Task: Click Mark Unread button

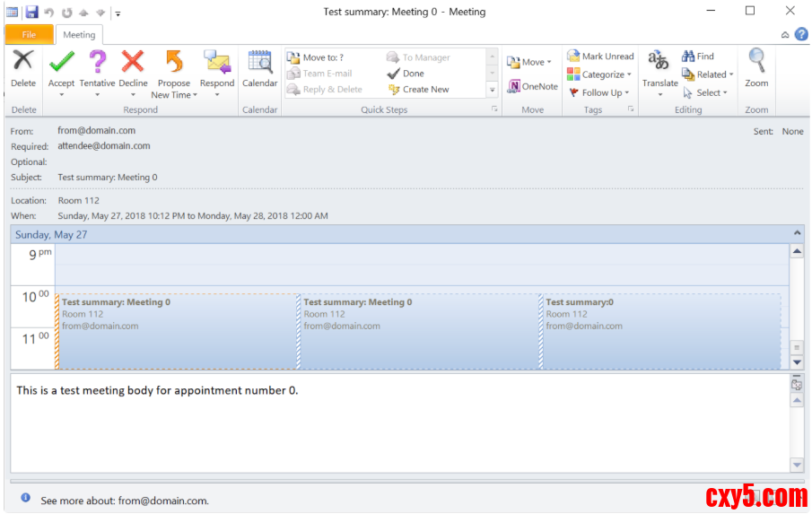Action: 600,57
